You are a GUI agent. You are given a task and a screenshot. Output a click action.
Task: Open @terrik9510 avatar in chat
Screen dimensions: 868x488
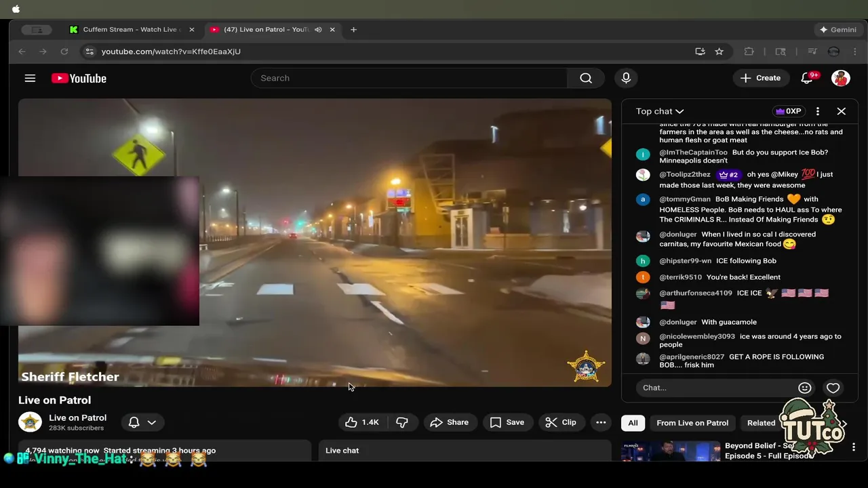[x=643, y=277]
